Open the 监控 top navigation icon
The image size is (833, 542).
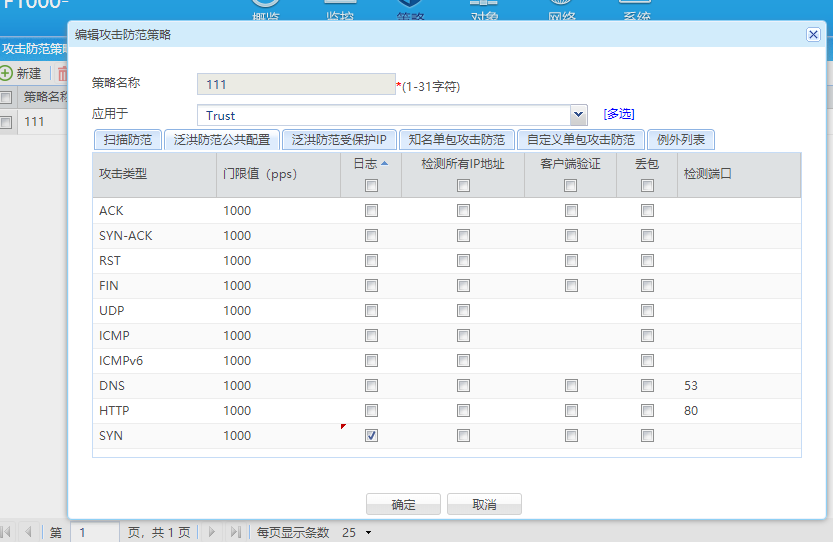(x=339, y=10)
